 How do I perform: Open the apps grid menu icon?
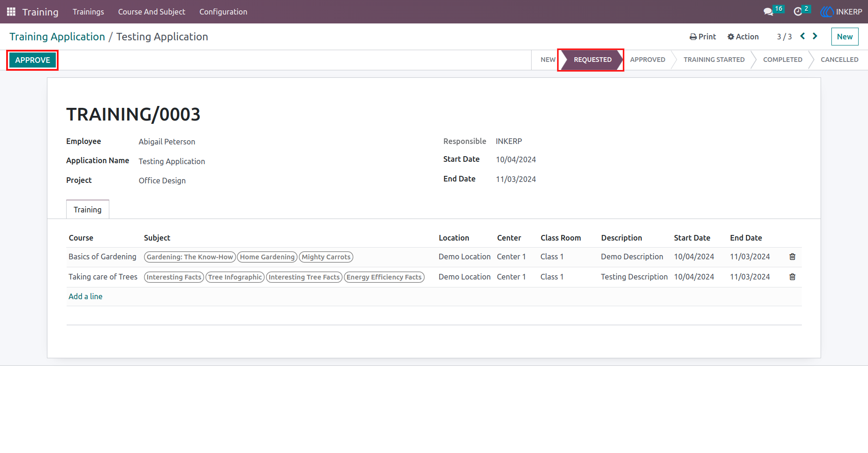(x=11, y=12)
